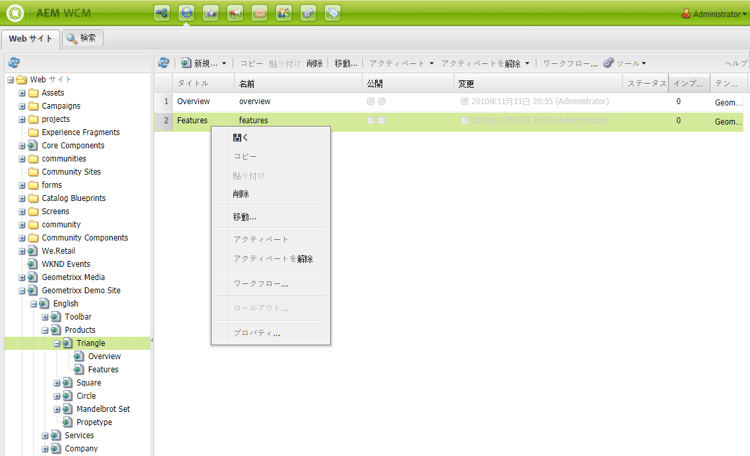
Task: Collapse the Products tree node
Action: pos(45,330)
